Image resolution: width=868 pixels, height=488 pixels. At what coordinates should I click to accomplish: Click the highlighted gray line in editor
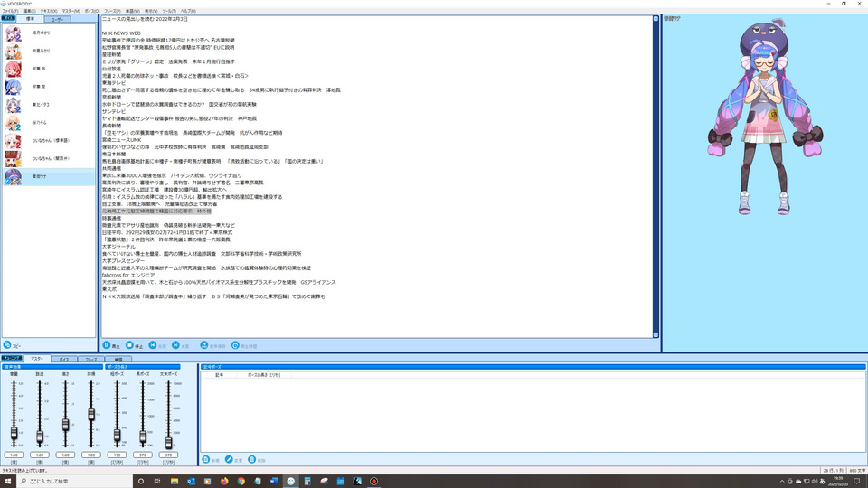(x=156, y=211)
